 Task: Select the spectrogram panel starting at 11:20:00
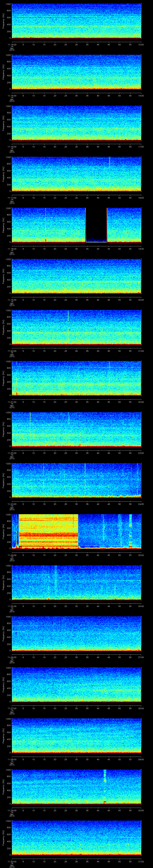click(x=76, y=327)
